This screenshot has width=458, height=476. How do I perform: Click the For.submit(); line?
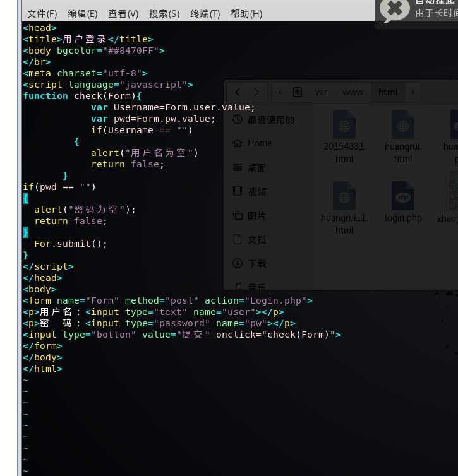pyautogui.click(x=71, y=244)
